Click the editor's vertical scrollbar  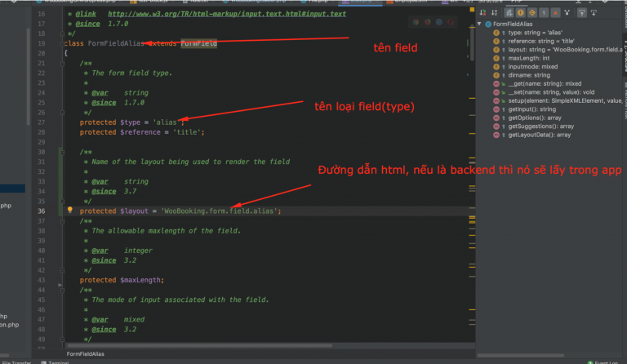470,163
